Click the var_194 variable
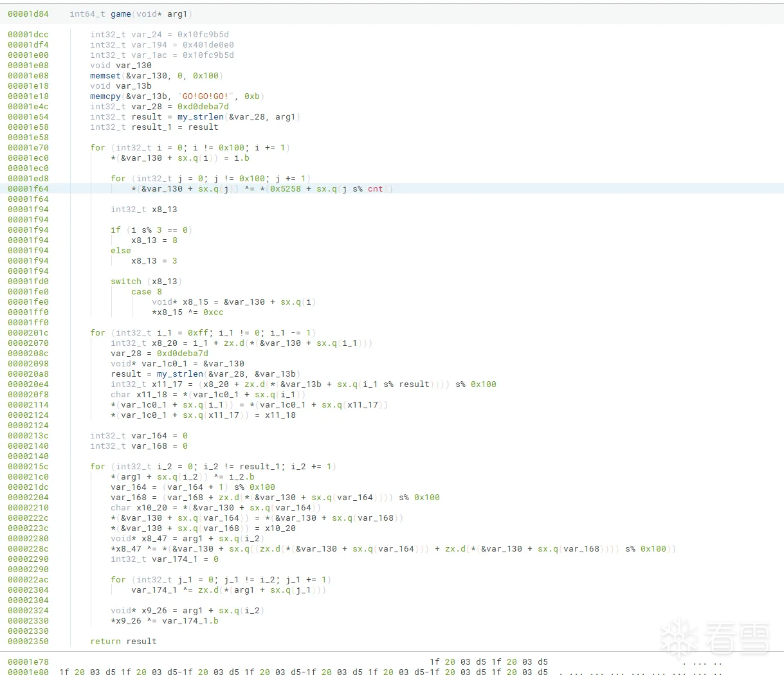This screenshot has width=784, height=675. coord(149,45)
